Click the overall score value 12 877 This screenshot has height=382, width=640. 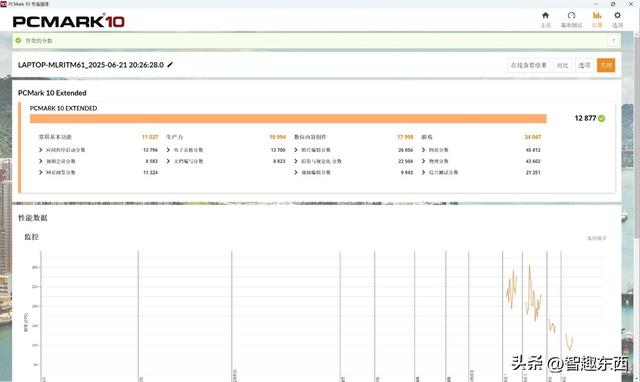585,118
